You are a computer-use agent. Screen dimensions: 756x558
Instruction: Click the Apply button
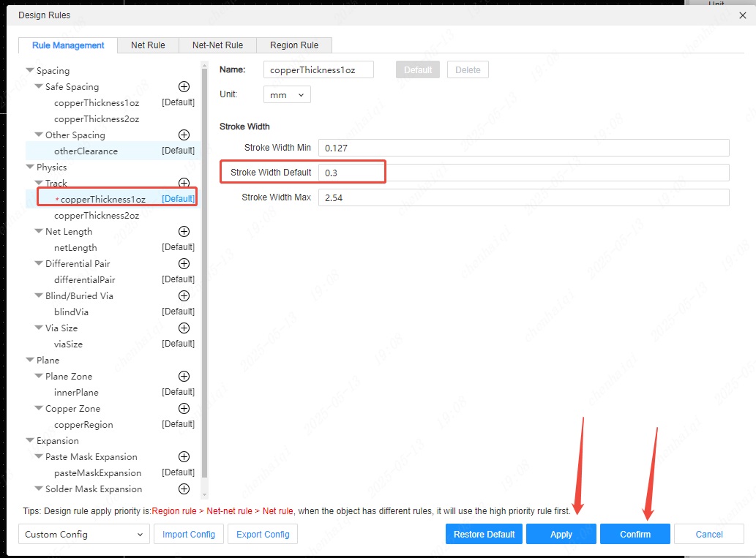[x=561, y=535]
